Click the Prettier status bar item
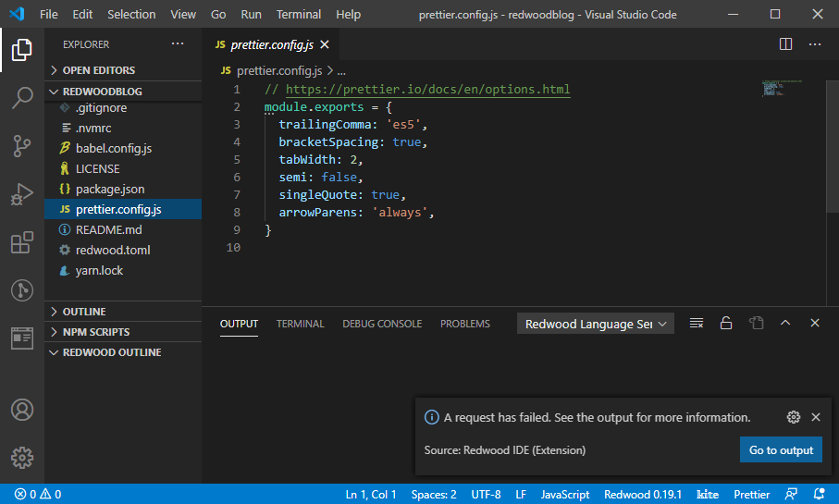 [x=751, y=494]
